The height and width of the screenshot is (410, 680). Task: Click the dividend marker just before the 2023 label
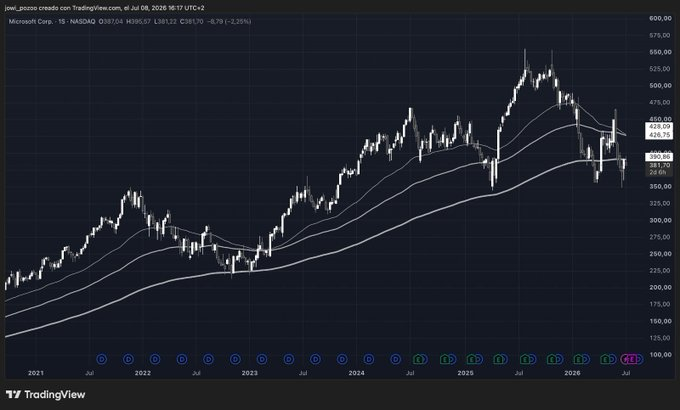(235, 359)
